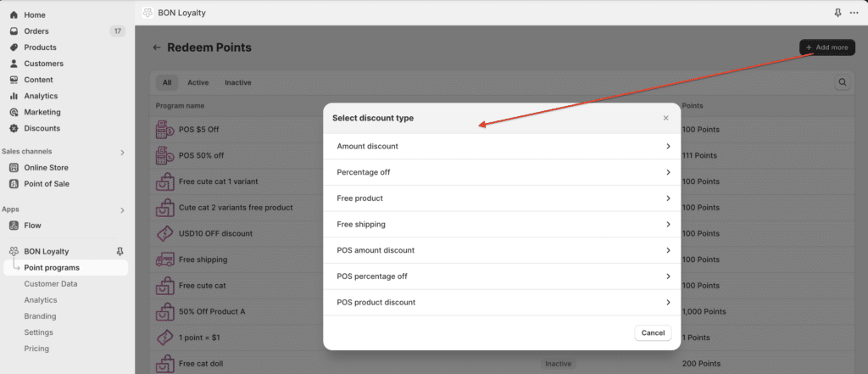The width and height of the screenshot is (868, 374).
Task: Open the Point of Sale icon
Action: pyautogui.click(x=14, y=183)
